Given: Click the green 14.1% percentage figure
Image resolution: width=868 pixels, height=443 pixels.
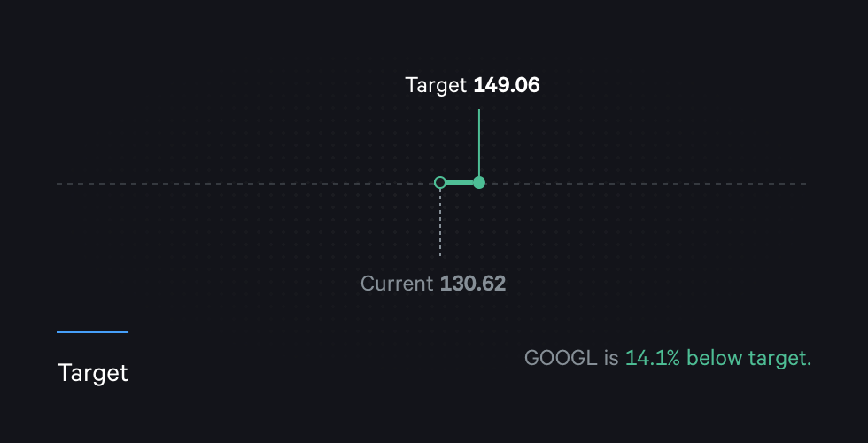Looking at the screenshot, I should (653, 358).
